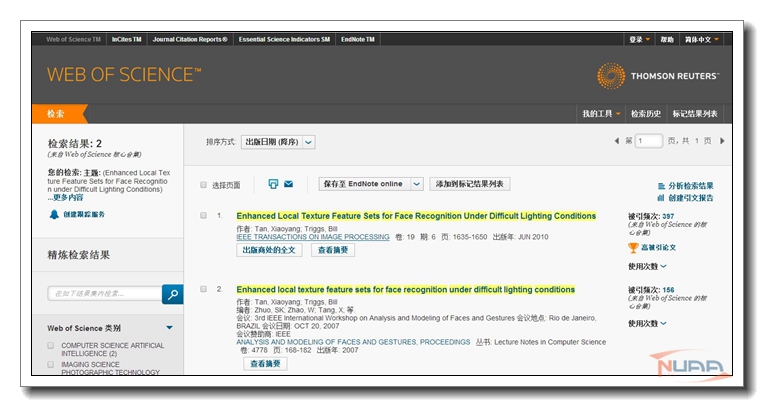
Task: Check the 选择页面 select-page checkbox
Action: pos(204,185)
